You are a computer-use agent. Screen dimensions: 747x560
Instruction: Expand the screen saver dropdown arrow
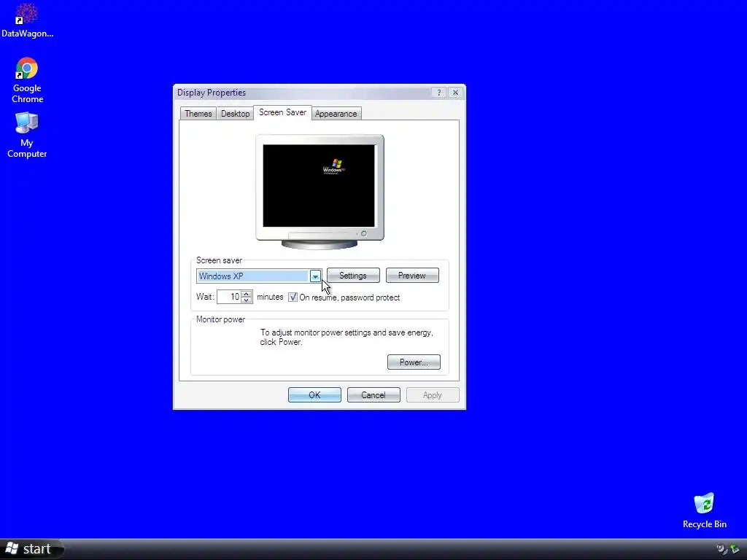315,276
